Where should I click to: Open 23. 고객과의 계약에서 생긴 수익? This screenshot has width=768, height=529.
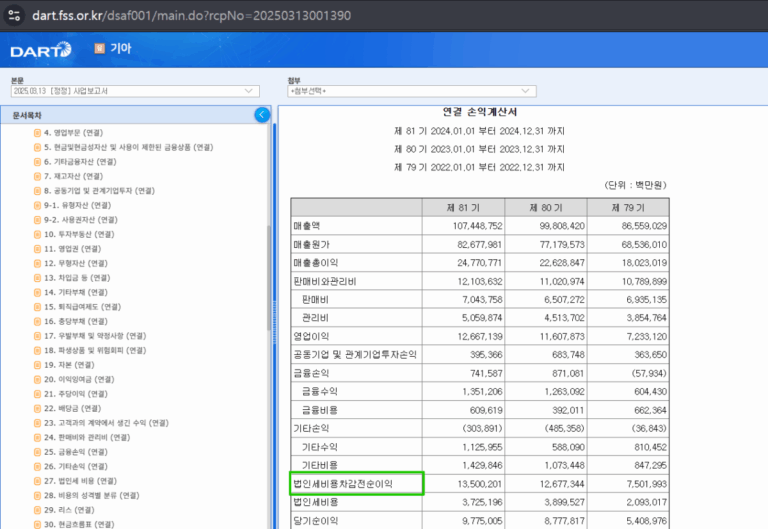coord(106,423)
